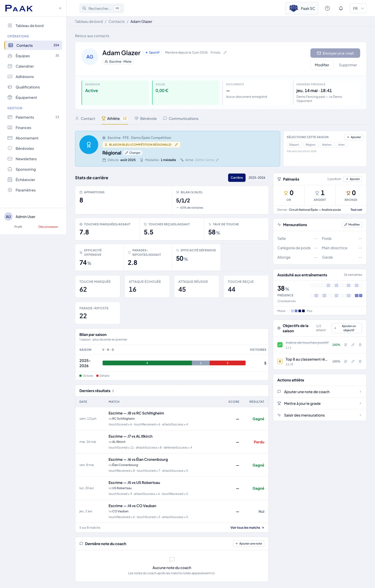Open the notifications bell
This screenshot has height=588, width=375.
[341, 8]
